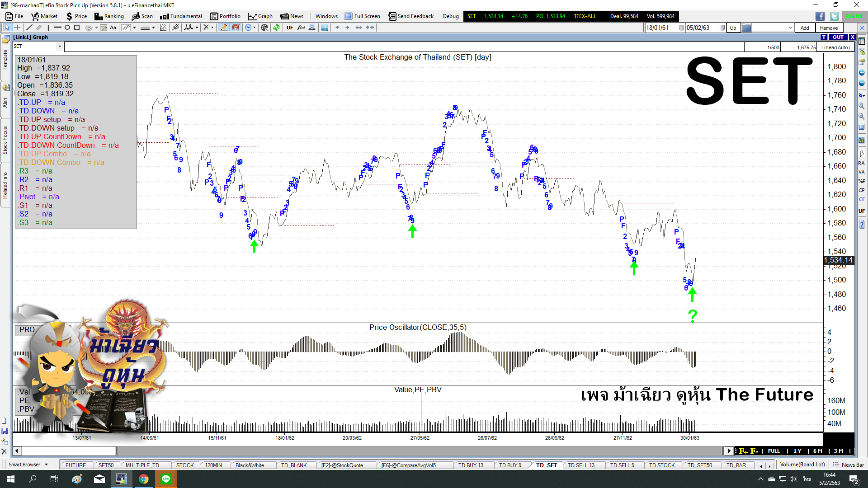Toggle the pencil drawing mode
Image resolution: width=868 pixels, height=488 pixels.
(x=224, y=28)
